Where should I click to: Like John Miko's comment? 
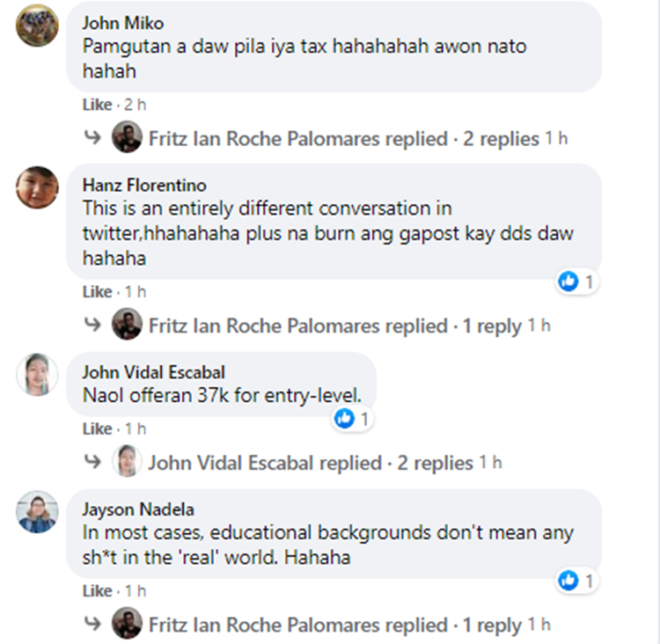click(97, 105)
